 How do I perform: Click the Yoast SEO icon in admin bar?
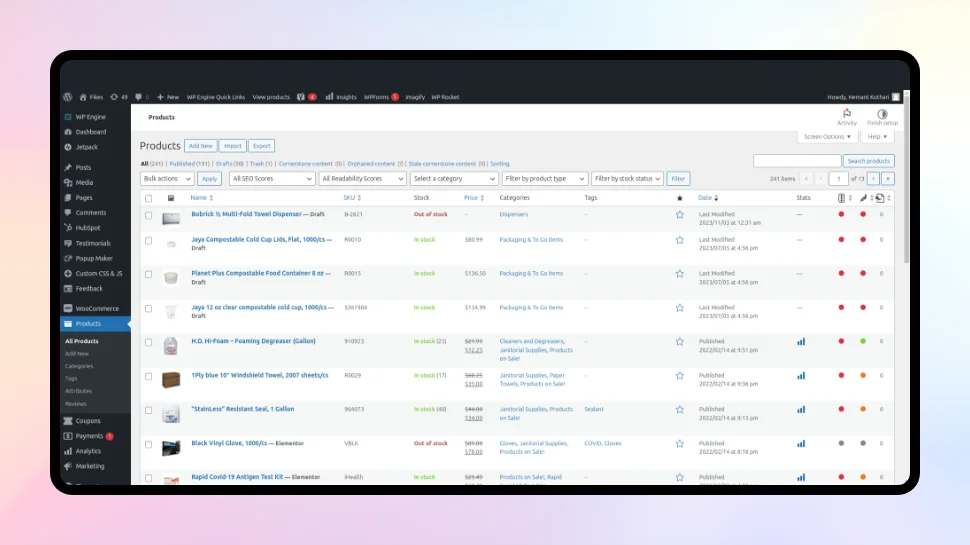299,97
